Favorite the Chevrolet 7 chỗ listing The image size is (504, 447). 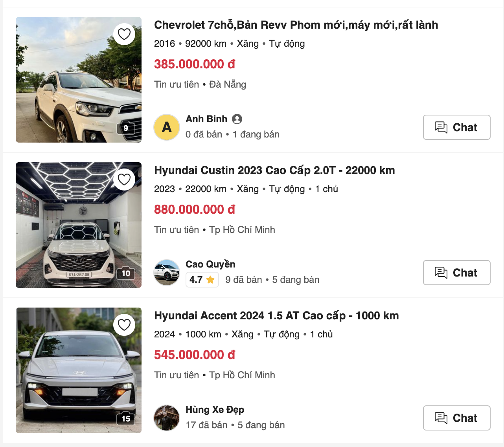pyautogui.click(x=124, y=35)
